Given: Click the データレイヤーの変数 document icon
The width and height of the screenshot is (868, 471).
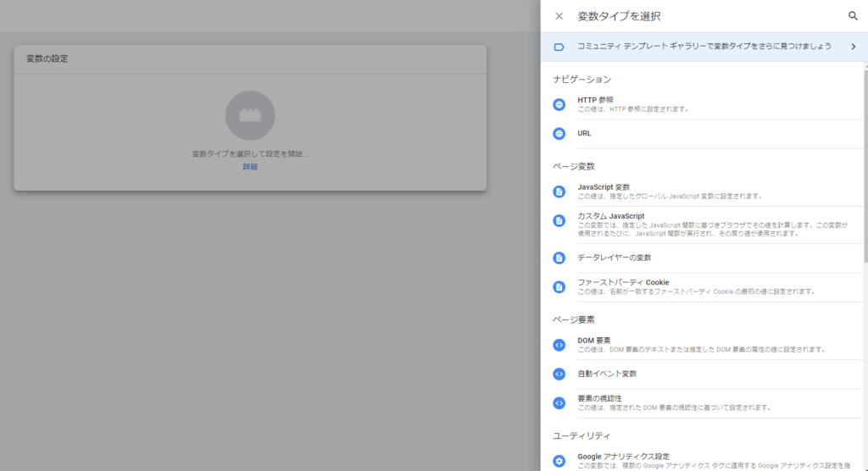Looking at the screenshot, I should [x=559, y=258].
